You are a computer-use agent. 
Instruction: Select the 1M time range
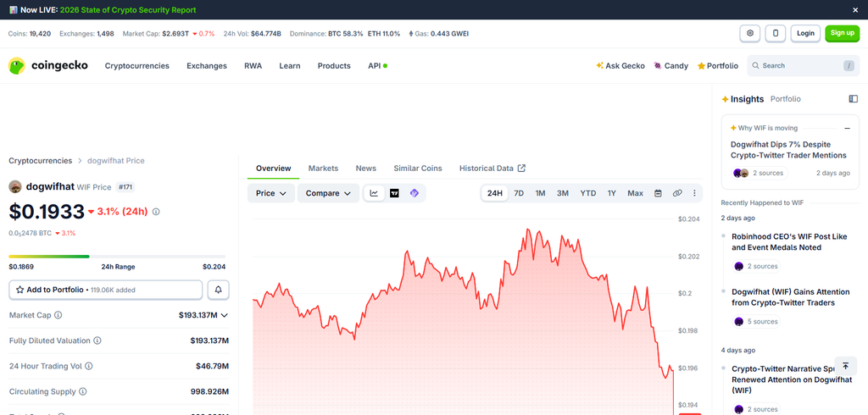tap(540, 193)
